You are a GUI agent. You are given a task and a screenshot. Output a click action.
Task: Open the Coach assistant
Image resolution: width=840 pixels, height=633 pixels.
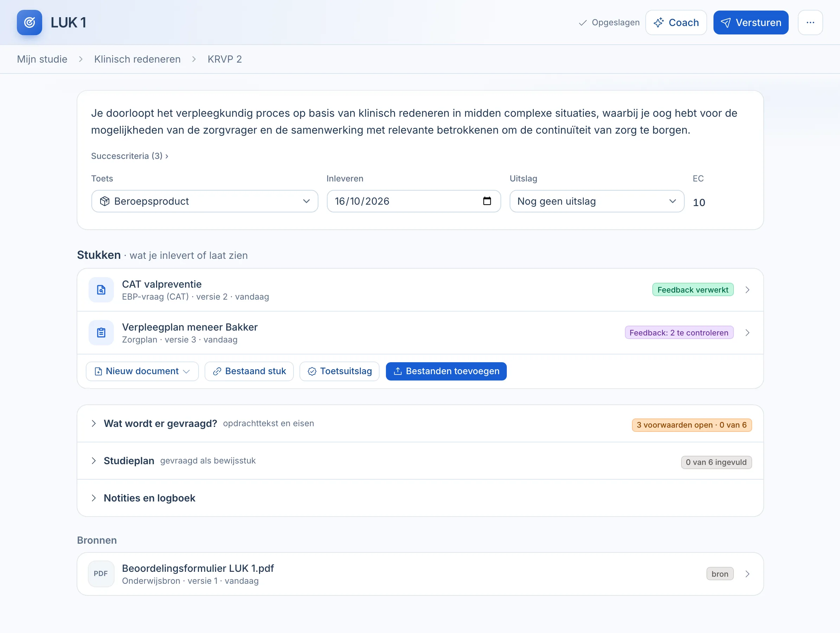[x=676, y=23]
